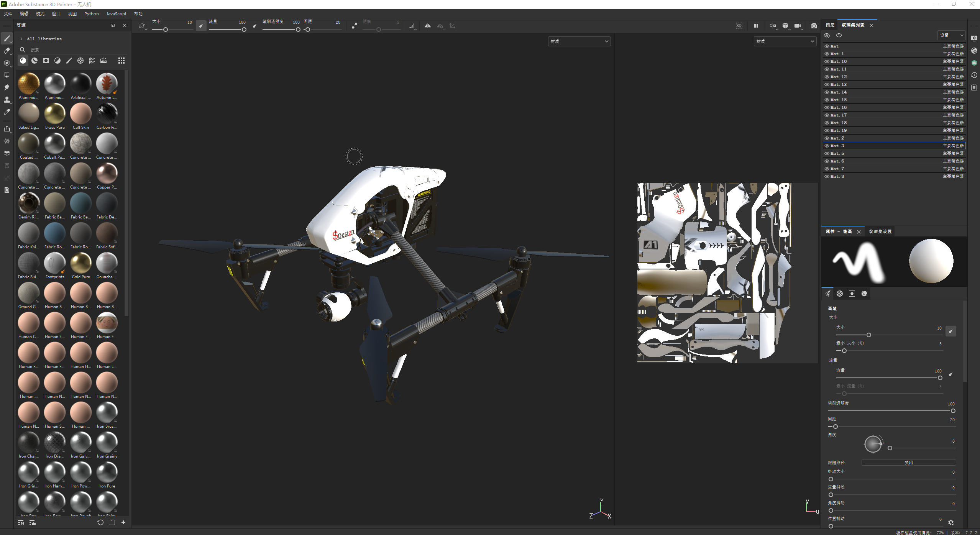The image size is (980, 535).
Task: Open the Python menu
Action: click(92, 14)
